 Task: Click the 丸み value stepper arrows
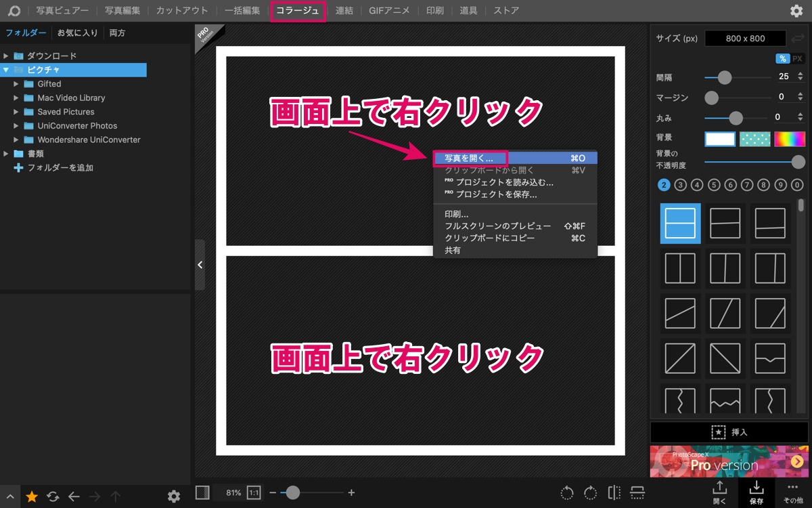pos(800,117)
